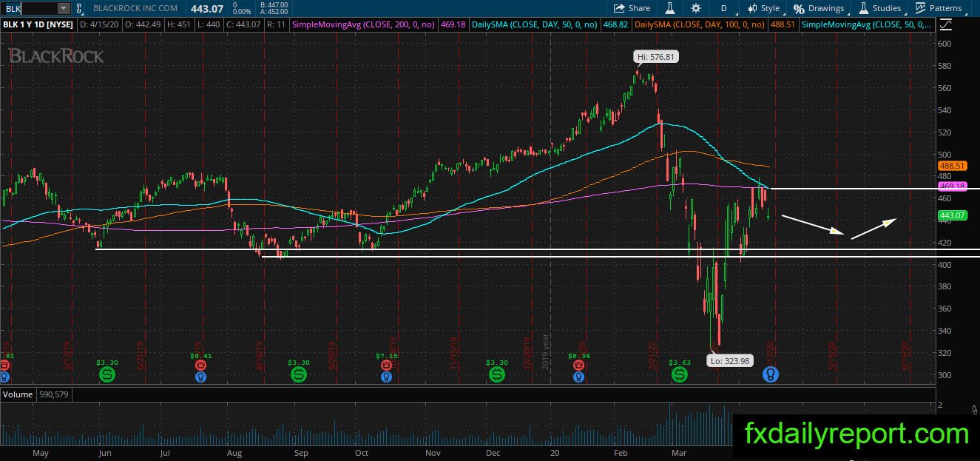
Task: Click the $3.30 dividend icon near June
Action: coord(107,376)
